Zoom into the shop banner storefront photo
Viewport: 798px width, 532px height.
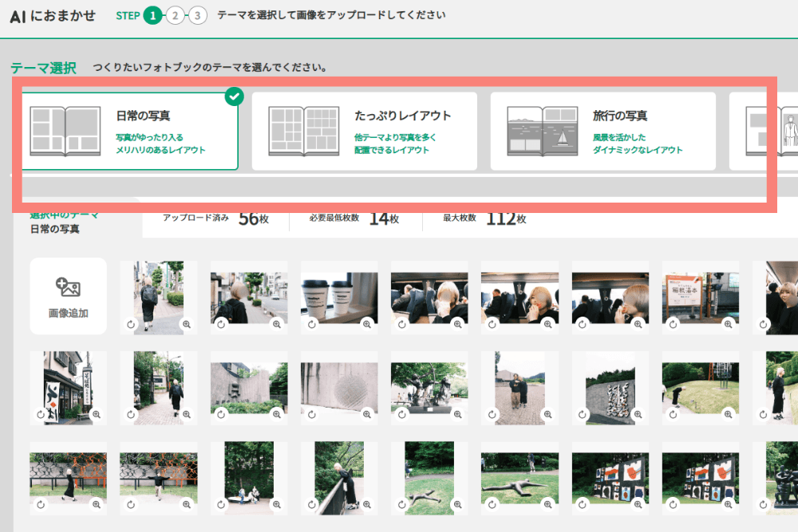coord(97,414)
